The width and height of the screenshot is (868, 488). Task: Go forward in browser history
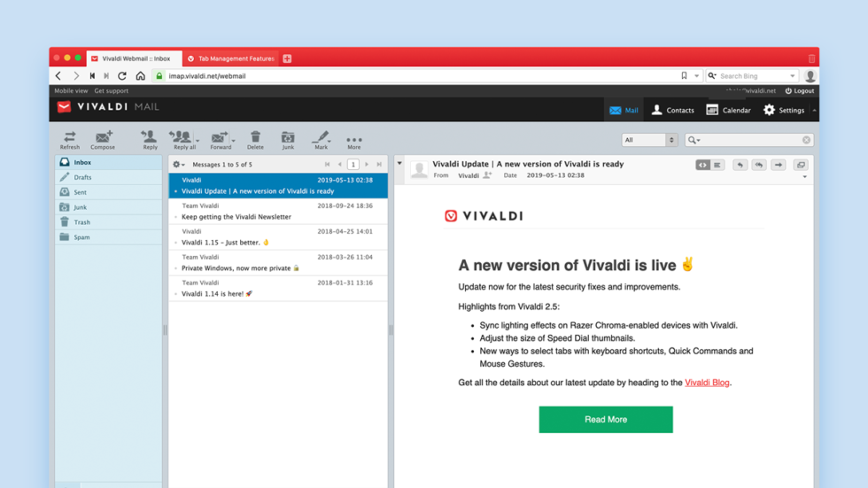[76, 76]
